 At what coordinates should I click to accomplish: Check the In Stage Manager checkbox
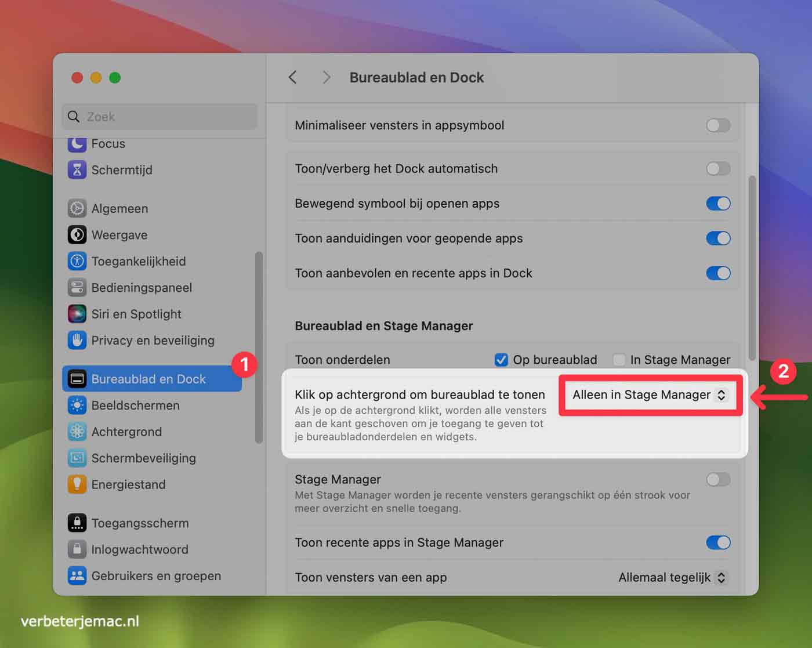coord(619,360)
